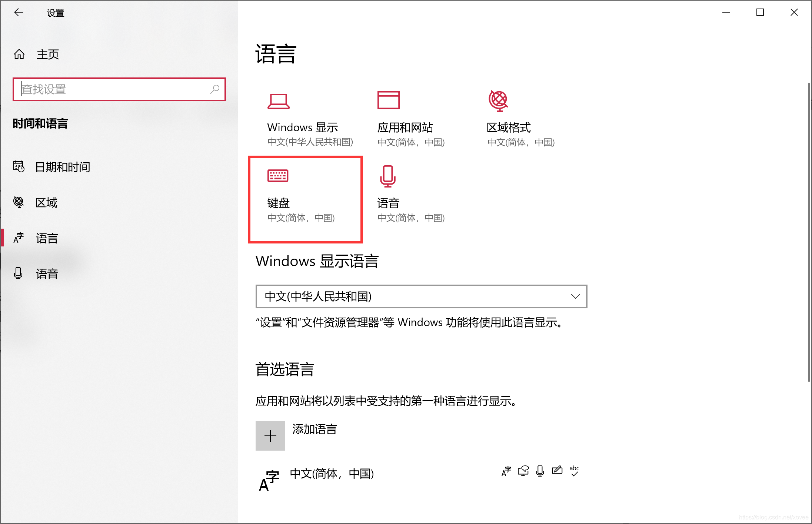
Task: Select 语言 sidebar item
Action: point(47,238)
